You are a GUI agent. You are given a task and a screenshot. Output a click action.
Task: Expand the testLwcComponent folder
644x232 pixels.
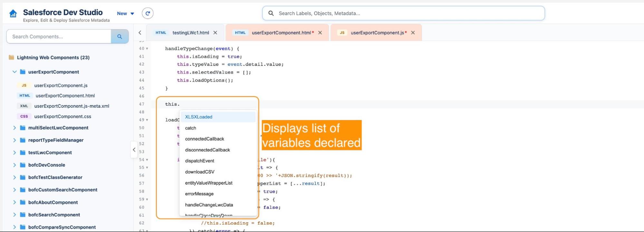click(x=14, y=153)
